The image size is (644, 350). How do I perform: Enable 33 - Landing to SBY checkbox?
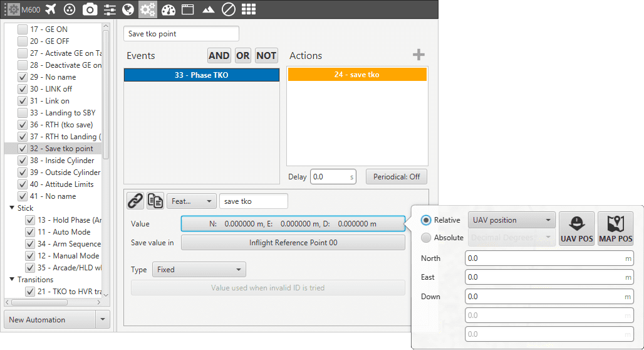click(x=23, y=113)
